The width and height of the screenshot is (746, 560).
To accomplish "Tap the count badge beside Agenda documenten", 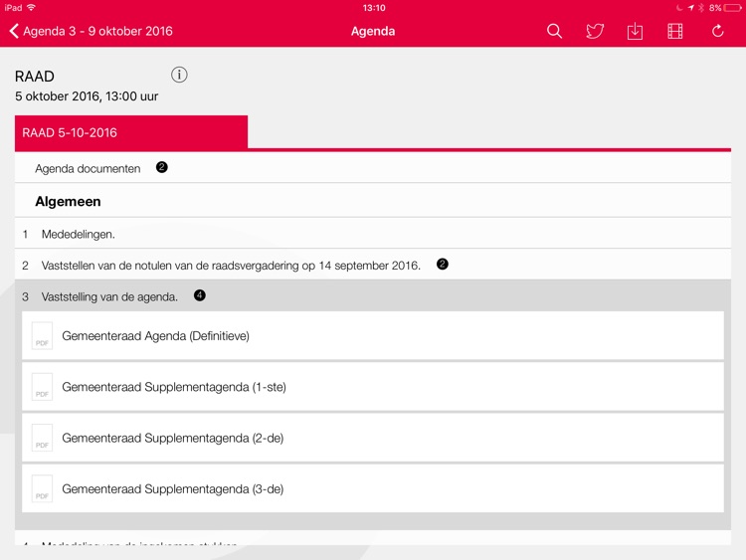I will (162, 167).
